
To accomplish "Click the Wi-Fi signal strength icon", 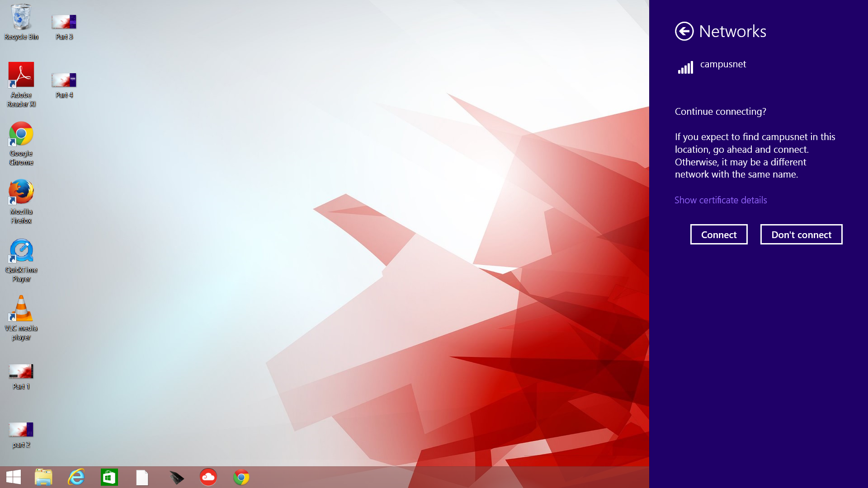I will pyautogui.click(x=685, y=68).
